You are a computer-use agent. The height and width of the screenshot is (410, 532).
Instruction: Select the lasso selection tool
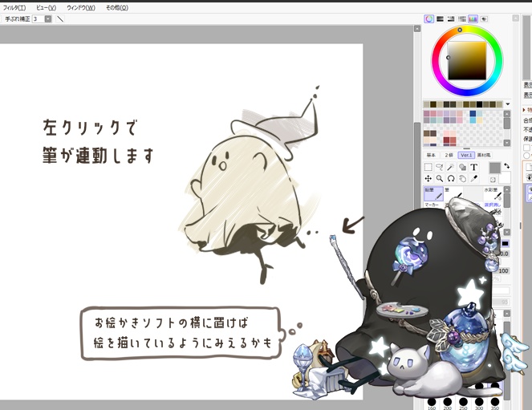pos(440,167)
